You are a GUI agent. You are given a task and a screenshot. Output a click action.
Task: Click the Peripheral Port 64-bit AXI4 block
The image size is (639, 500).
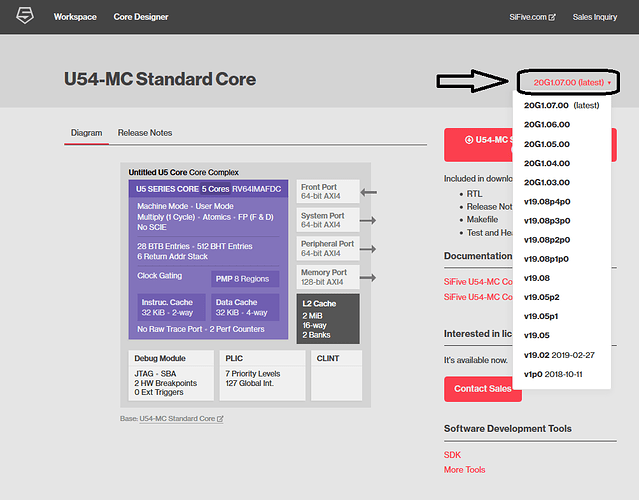point(328,249)
